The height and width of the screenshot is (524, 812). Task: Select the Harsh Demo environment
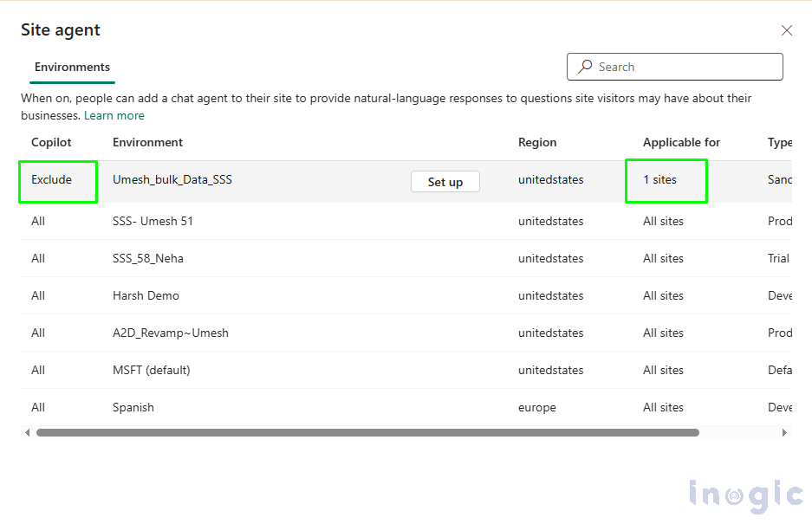(146, 295)
